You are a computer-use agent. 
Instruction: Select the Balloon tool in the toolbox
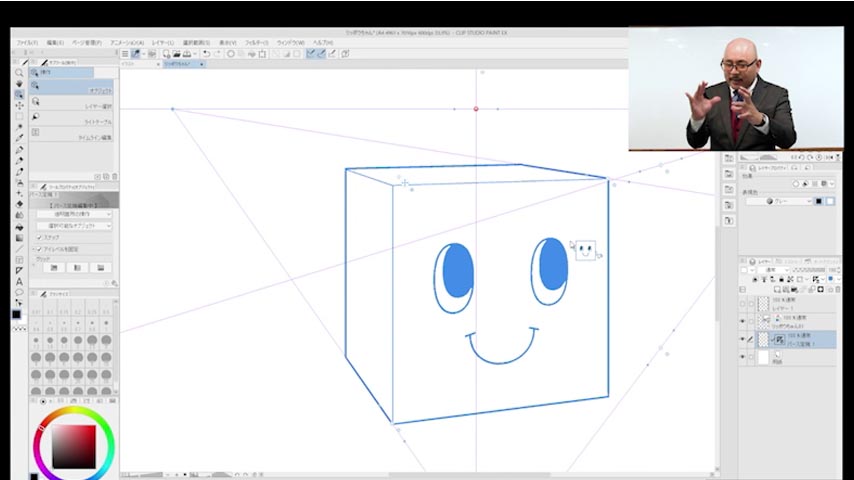tap(20, 293)
